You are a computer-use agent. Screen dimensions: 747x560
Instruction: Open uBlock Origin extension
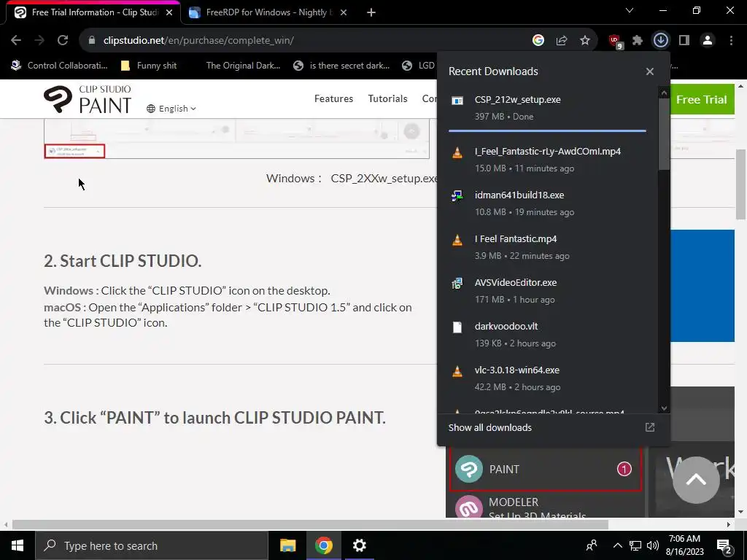tap(615, 41)
